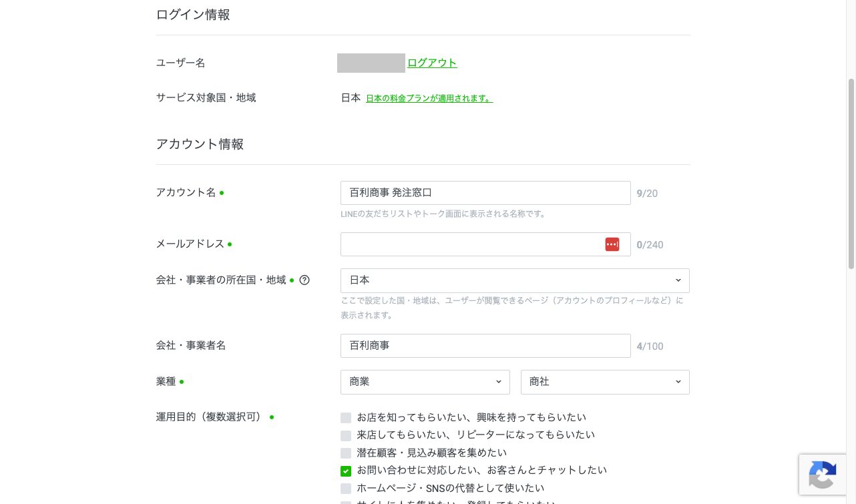This screenshot has height=504, width=856.
Task: Click the サービス対象国・地域 label
Action: [x=206, y=97]
